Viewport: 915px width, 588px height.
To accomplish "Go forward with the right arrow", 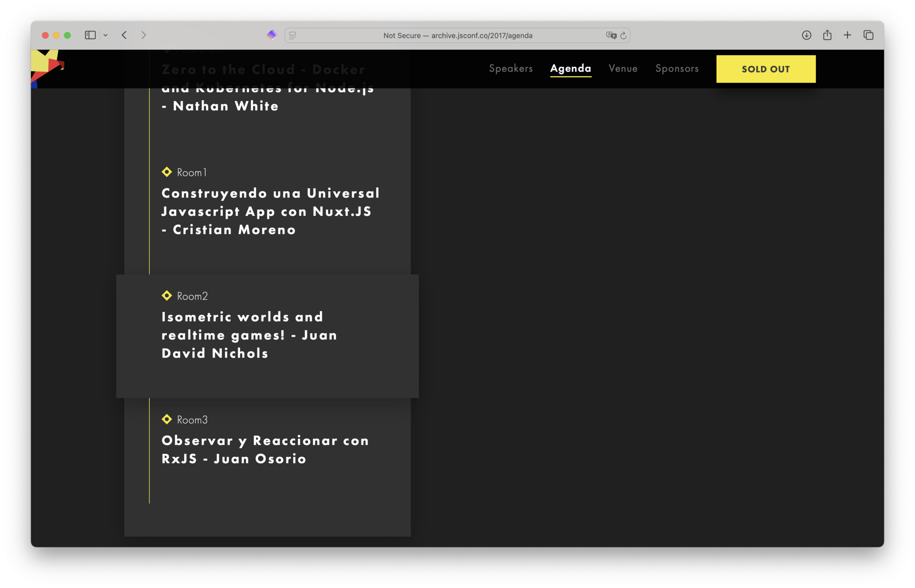I will coord(144,35).
